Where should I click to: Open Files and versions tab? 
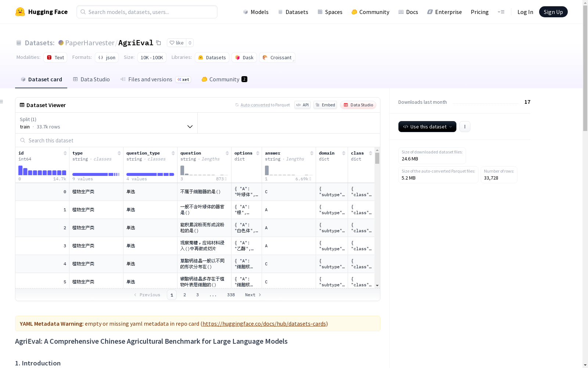[155, 79]
